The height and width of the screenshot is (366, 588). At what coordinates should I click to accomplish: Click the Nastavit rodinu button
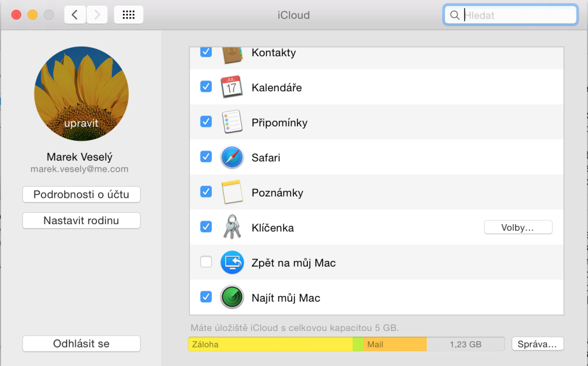click(x=82, y=221)
